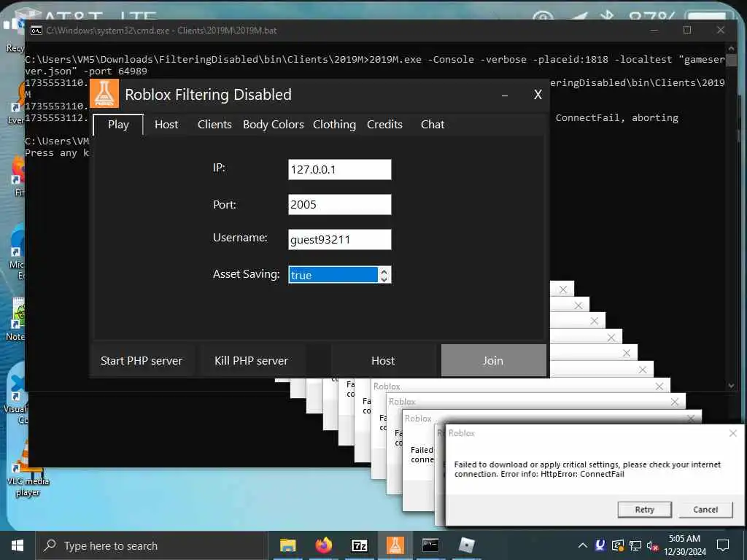
Task: Open the Notification Center icon
Action: coord(723,545)
